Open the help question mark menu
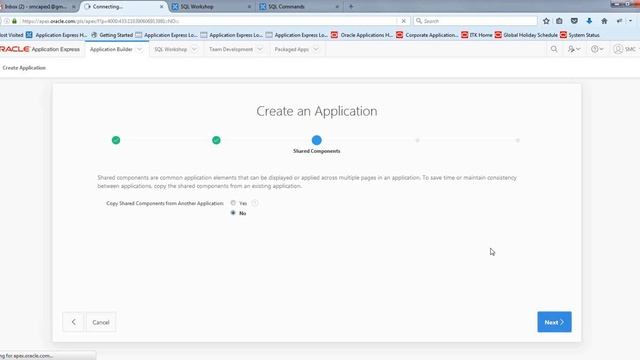The image size is (640, 360). point(597,49)
